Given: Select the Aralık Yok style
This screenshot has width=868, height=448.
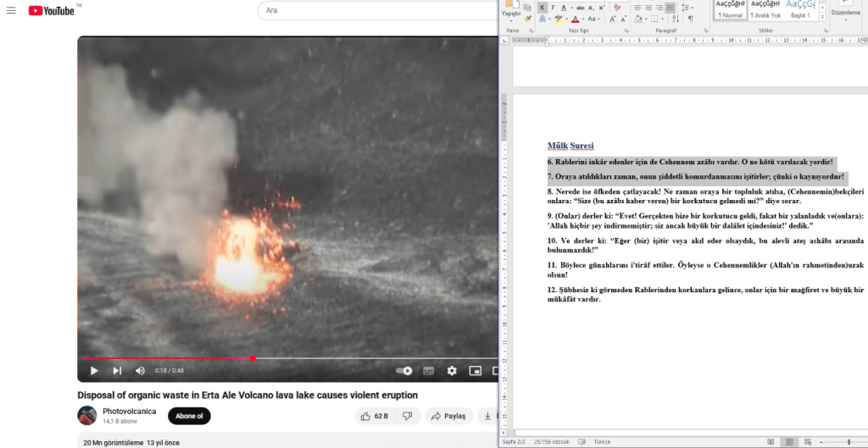Looking at the screenshot, I should 766,10.
